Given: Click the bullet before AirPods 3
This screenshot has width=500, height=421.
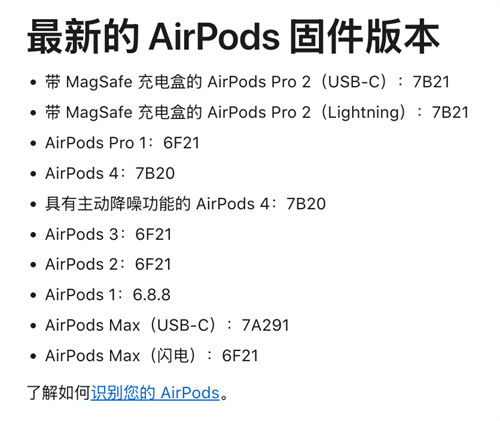Looking at the screenshot, I should (33, 234).
